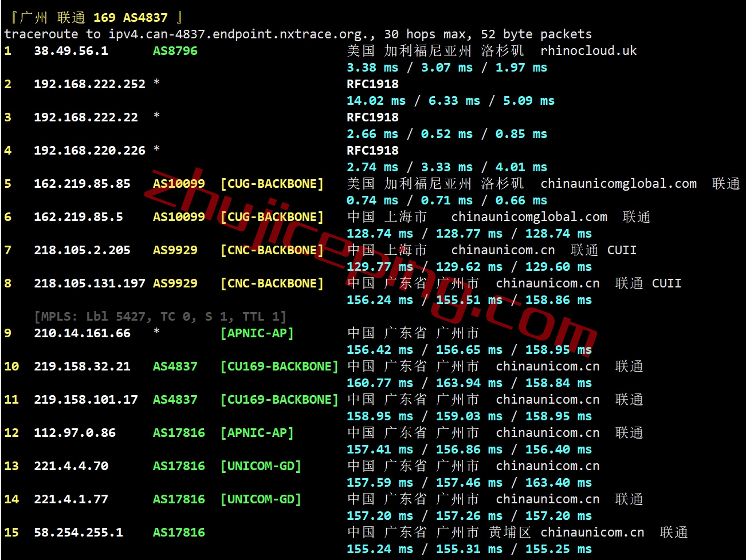Click the header text '广州 联通 169 AS4837'

[93, 18]
